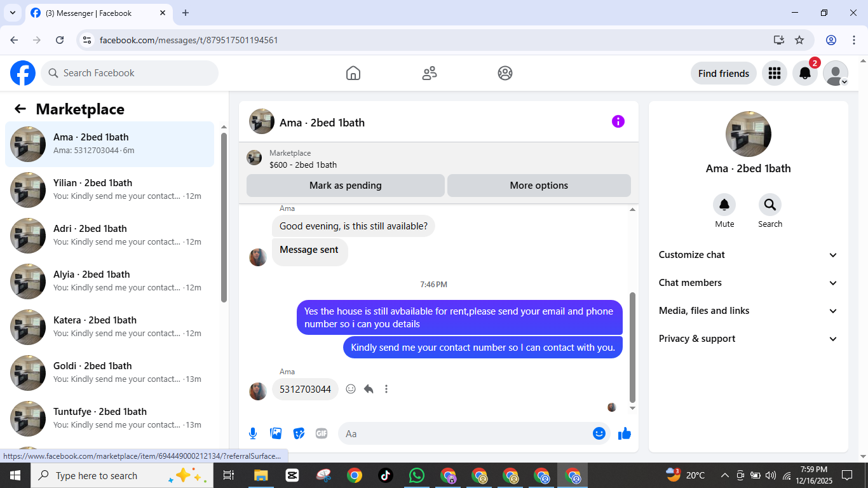
Task: Expand the Chat members section
Action: coord(749,283)
